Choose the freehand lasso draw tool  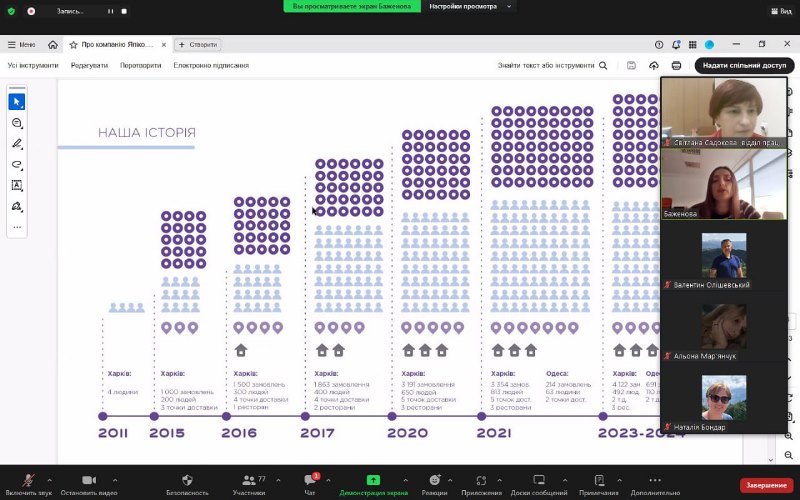point(17,165)
